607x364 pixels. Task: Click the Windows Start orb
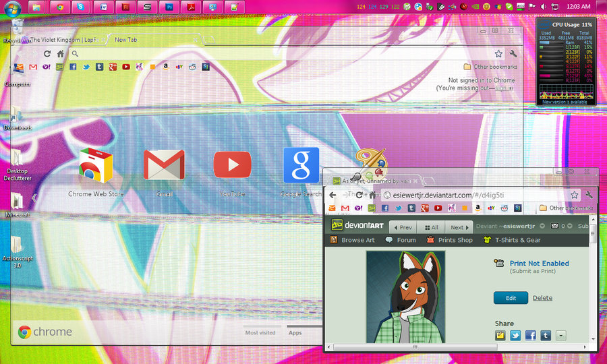coord(13,7)
